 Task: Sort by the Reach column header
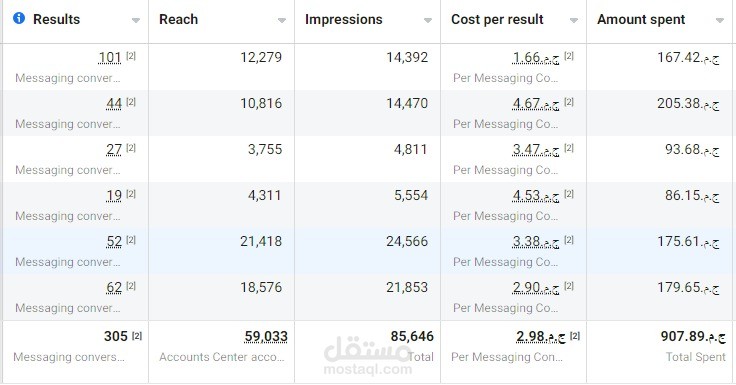pos(178,19)
